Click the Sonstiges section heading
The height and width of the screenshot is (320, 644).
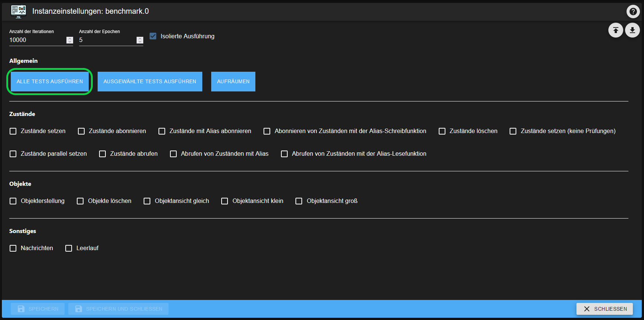click(x=23, y=231)
